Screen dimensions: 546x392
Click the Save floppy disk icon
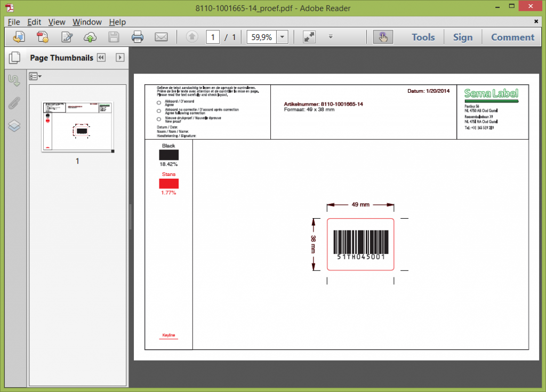(114, 37)
